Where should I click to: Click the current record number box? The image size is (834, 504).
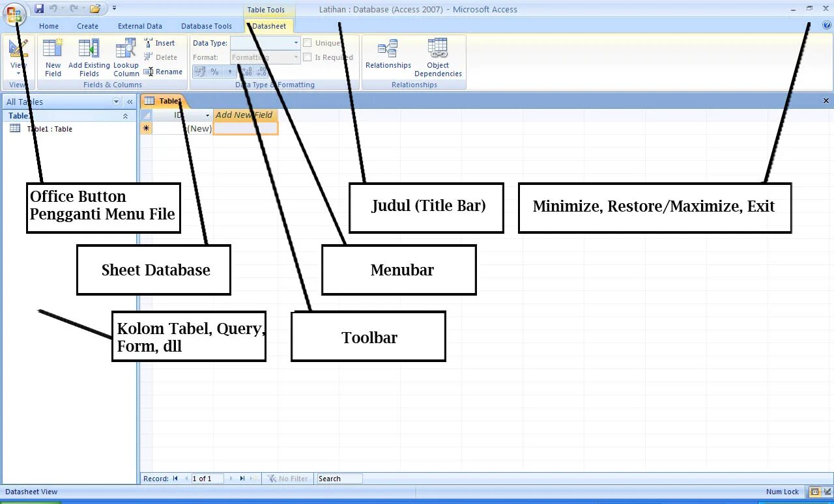[x=207, y=479]
